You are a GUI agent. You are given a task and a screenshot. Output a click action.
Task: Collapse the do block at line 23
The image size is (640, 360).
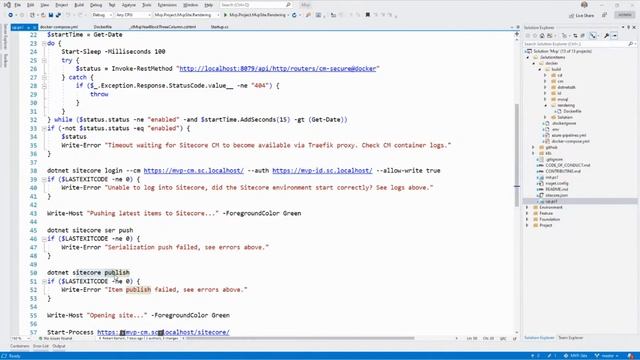[44, 43]
